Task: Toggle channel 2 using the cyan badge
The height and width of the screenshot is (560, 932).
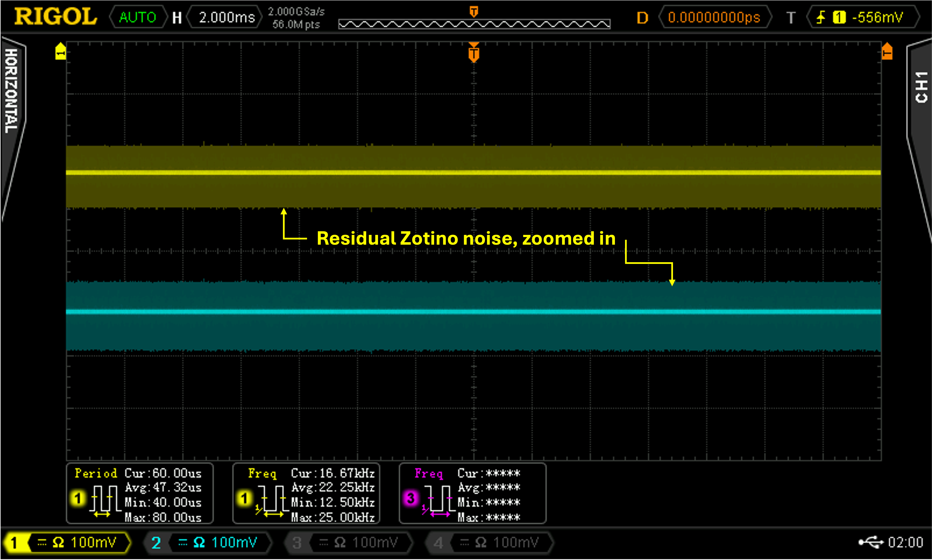Action: (x=156, y=543)
